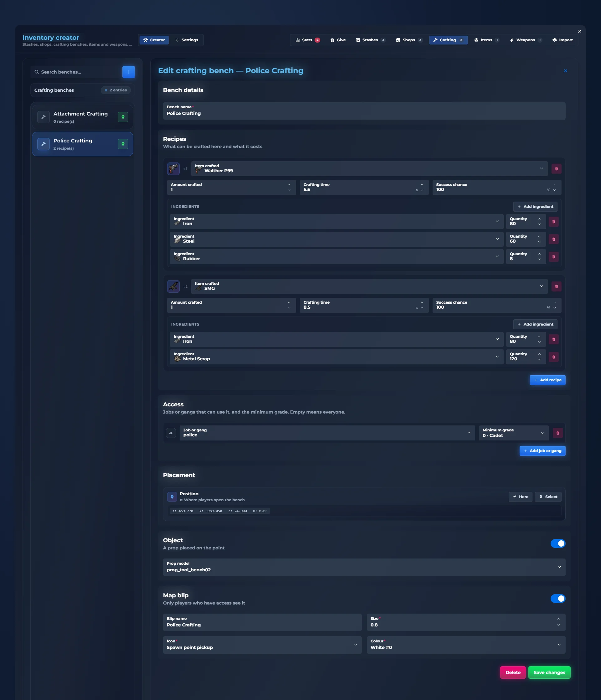Click the location pin on Police Crafting

point(123,144)
